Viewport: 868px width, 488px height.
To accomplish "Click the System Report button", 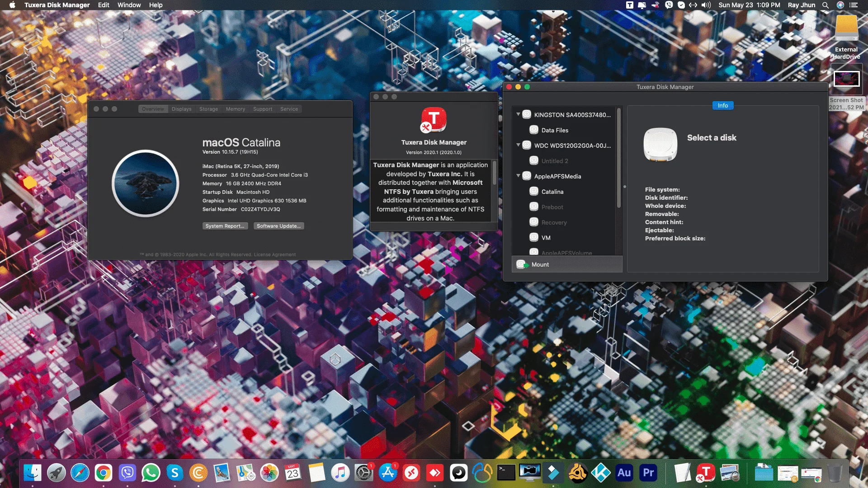I will tap(225, 226).
